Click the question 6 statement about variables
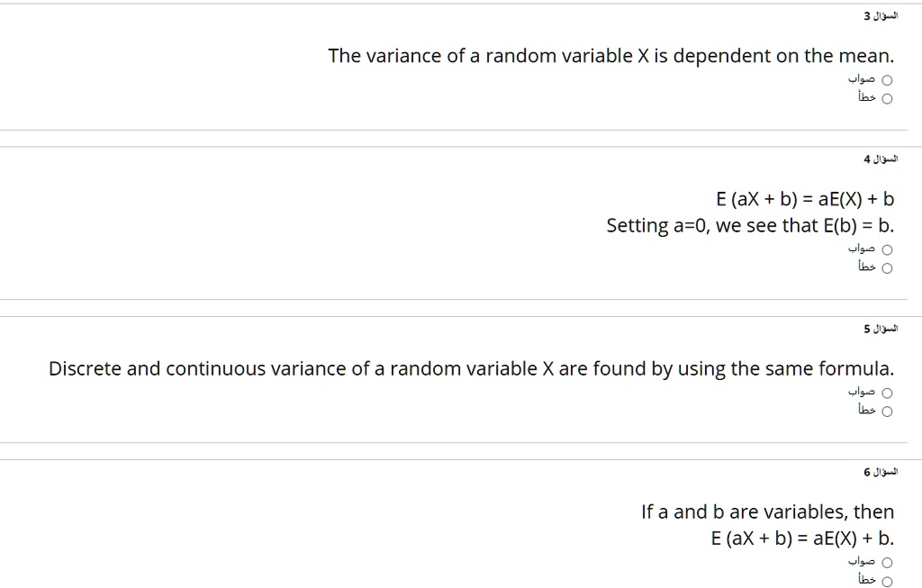Viewport: 922px width, 588px height. tap(767, 511)
